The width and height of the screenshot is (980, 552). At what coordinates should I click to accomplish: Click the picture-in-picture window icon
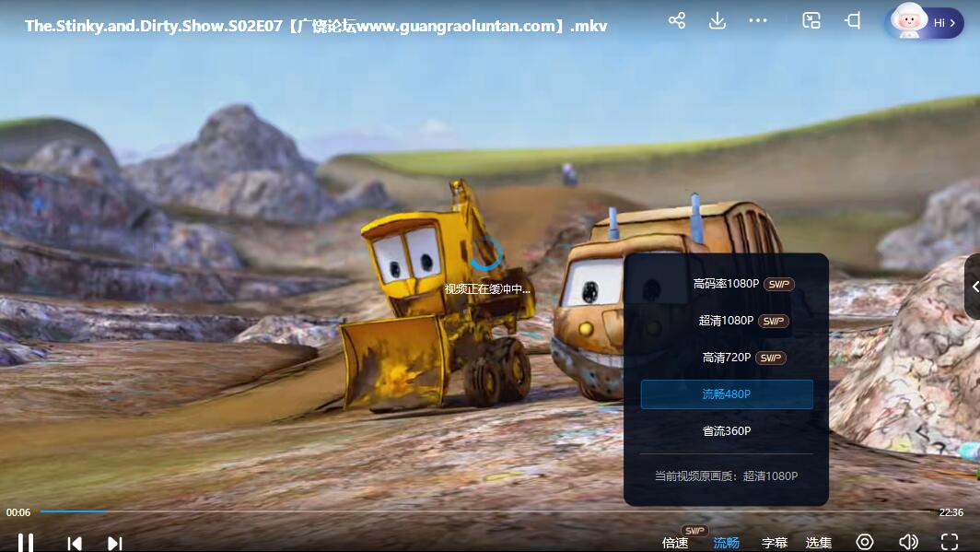tap(811, 20)
